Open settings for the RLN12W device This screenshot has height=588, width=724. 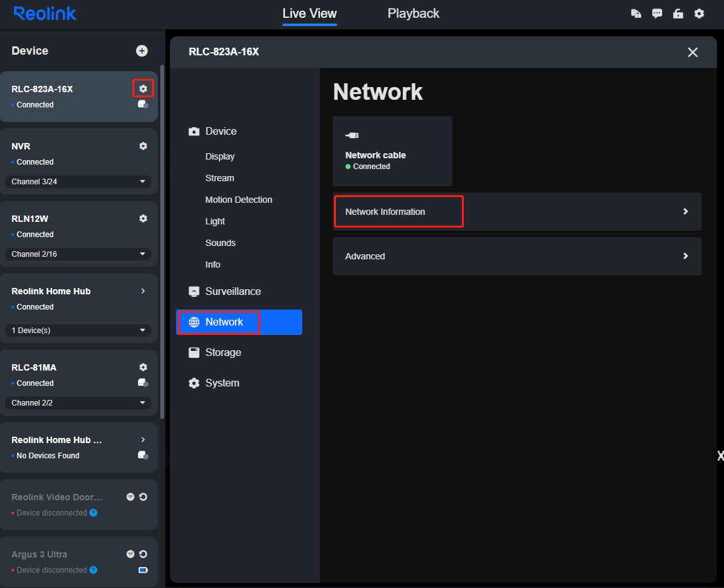point(143,218)
